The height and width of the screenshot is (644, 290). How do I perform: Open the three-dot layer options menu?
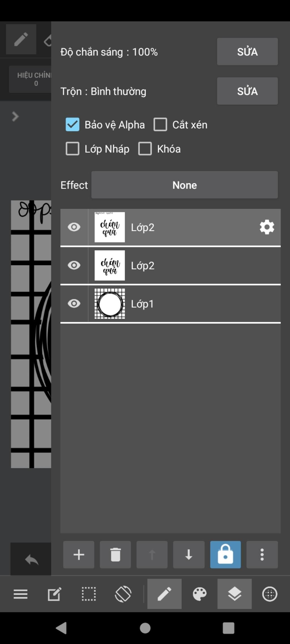(x=262, y=555)
